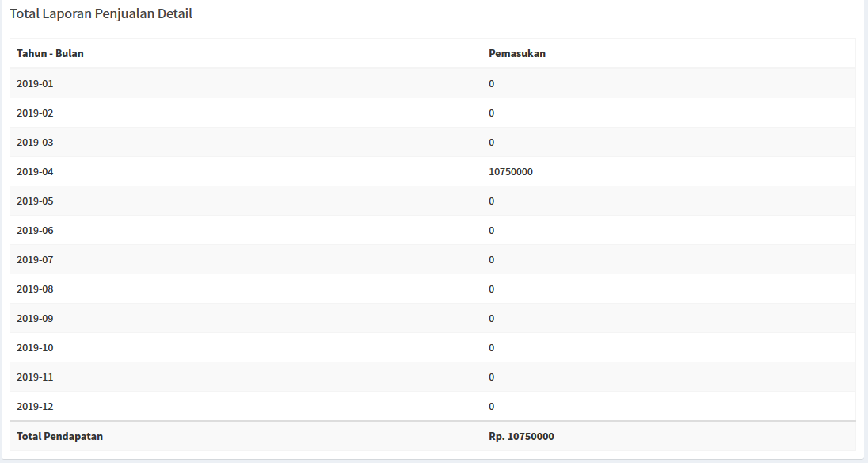
Task: Click the Total Pendapatan footer label
Action: click(x=59, y=436)
